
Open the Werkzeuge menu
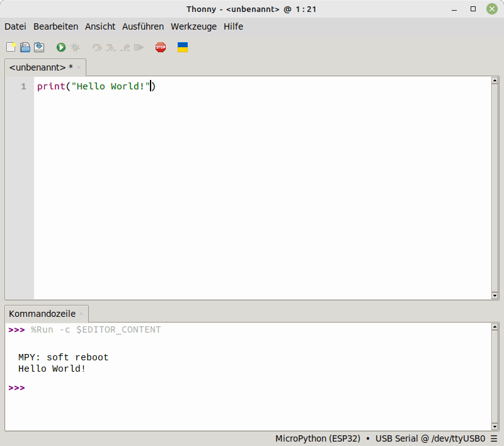point(193,26)
